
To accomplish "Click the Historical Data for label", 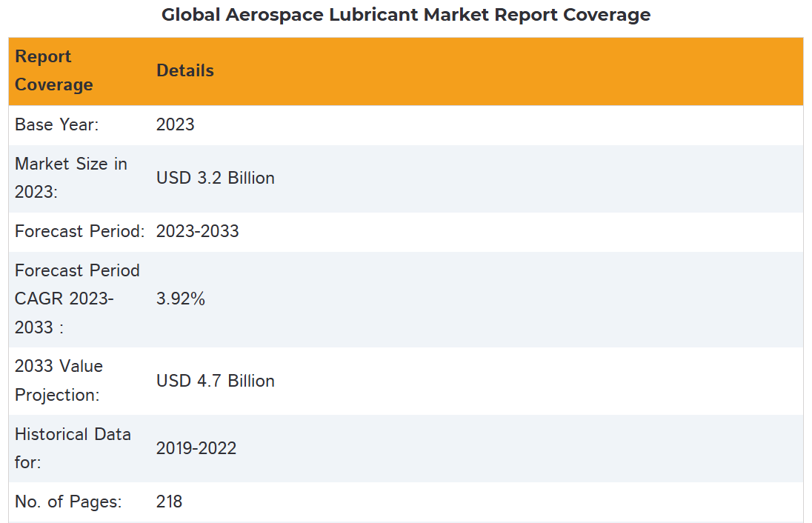I will (x=73, y=448).
